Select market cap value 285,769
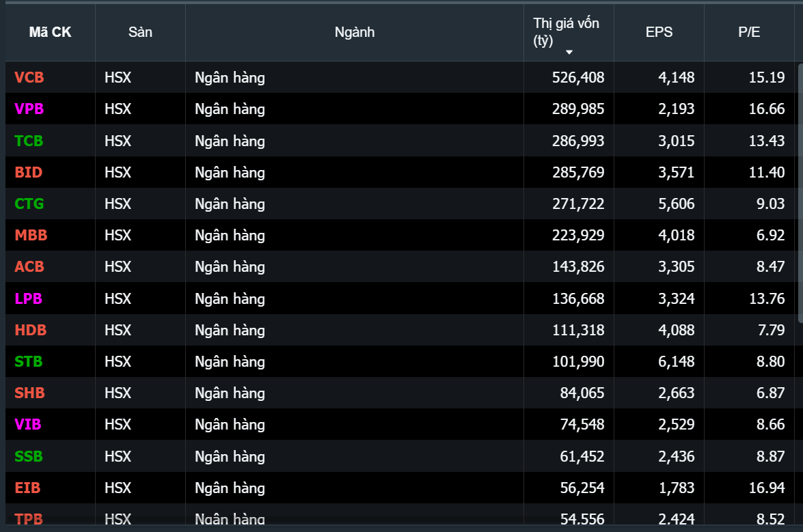 pyautogui.click(x=578, y=172)
